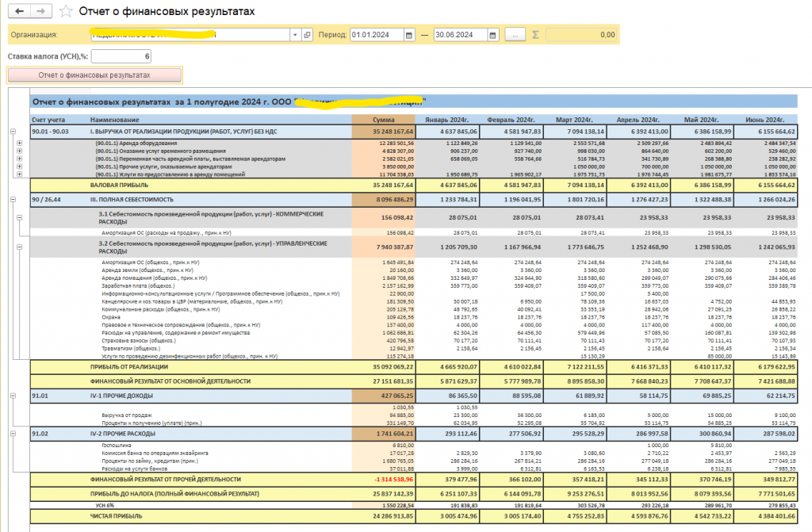Go forward with the right arrow button

click(x=41, y=11)
